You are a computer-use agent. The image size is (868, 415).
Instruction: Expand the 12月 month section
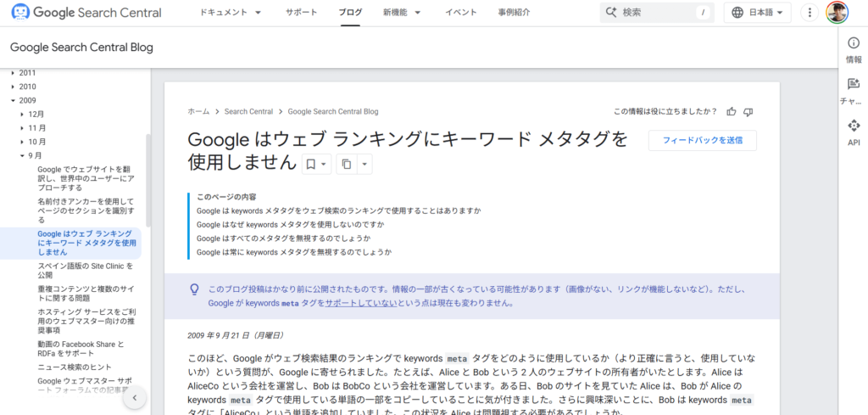(23, 115)
